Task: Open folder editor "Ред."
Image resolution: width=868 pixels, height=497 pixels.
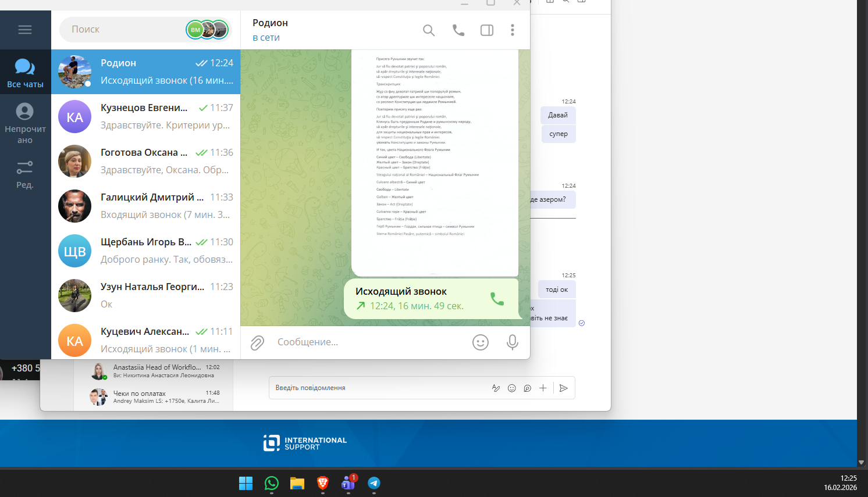Action: point(25,174)
